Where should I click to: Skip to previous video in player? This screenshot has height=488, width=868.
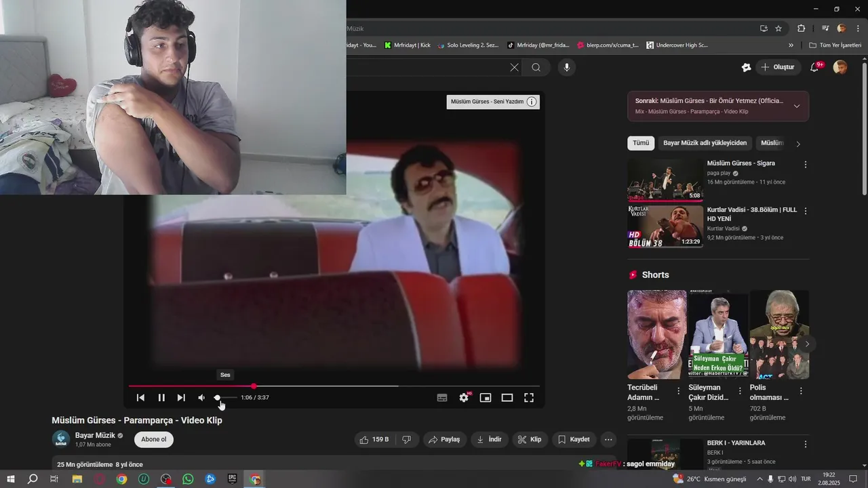pos(140,398)
